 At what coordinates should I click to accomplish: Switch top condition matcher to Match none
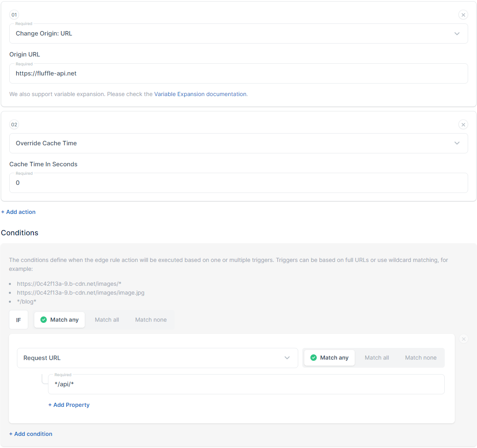click(x=151, y=320)
